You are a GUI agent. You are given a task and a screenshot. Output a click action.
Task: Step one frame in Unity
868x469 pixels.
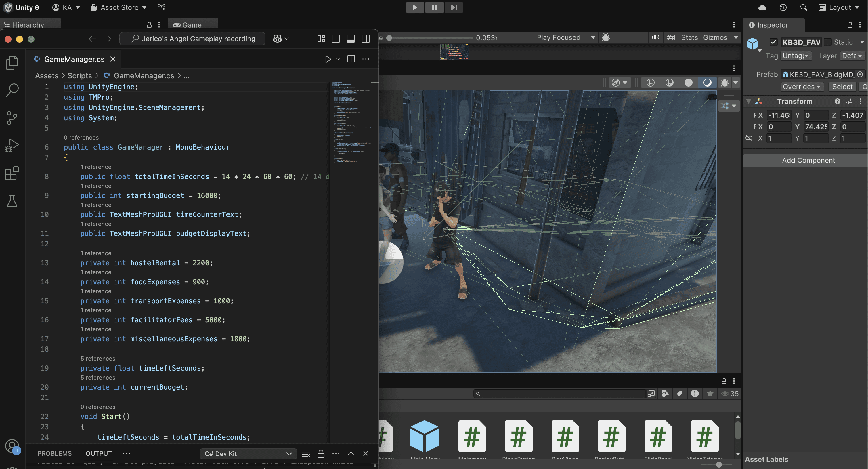point(454,7)
